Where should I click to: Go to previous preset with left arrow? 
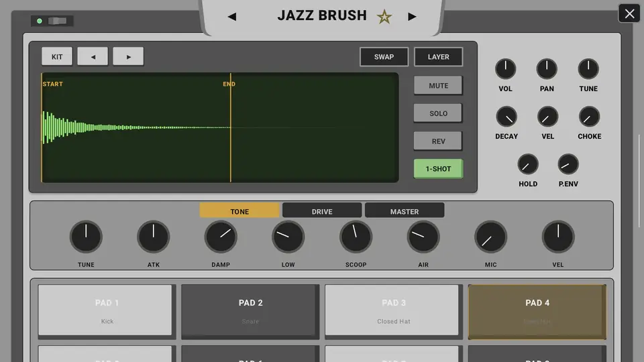point(232,16)
